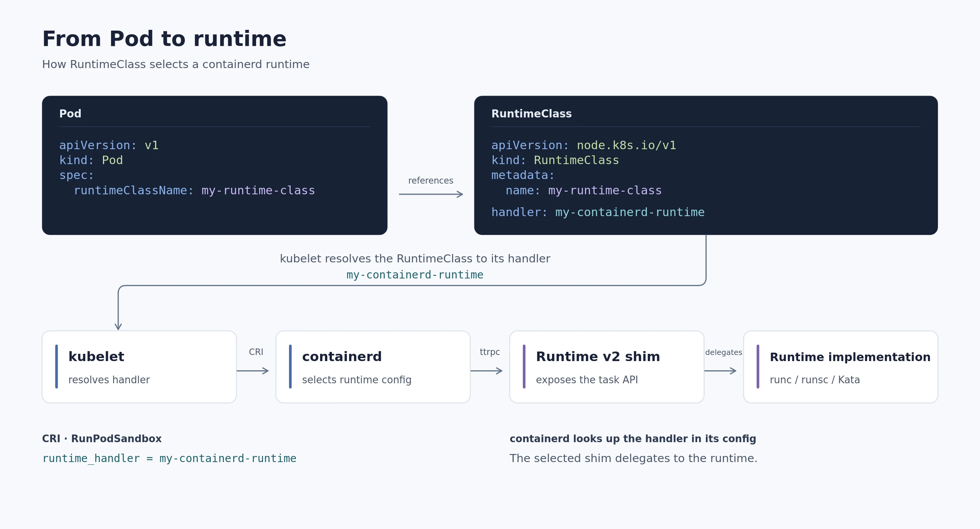This screenshot has height=529, width=980.
Task: Select 'handler: my-containerd-runtime' line
Action: [598, 212]
